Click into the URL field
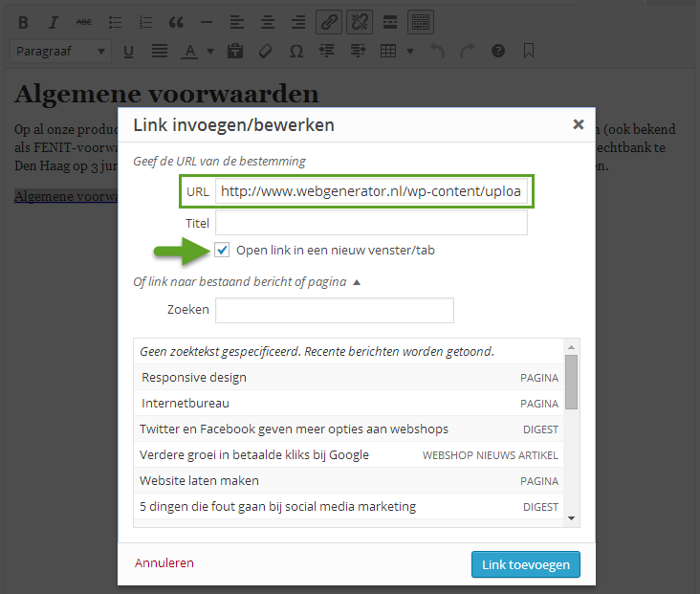This screenshot has width=700, height=594. coord(371,191)
